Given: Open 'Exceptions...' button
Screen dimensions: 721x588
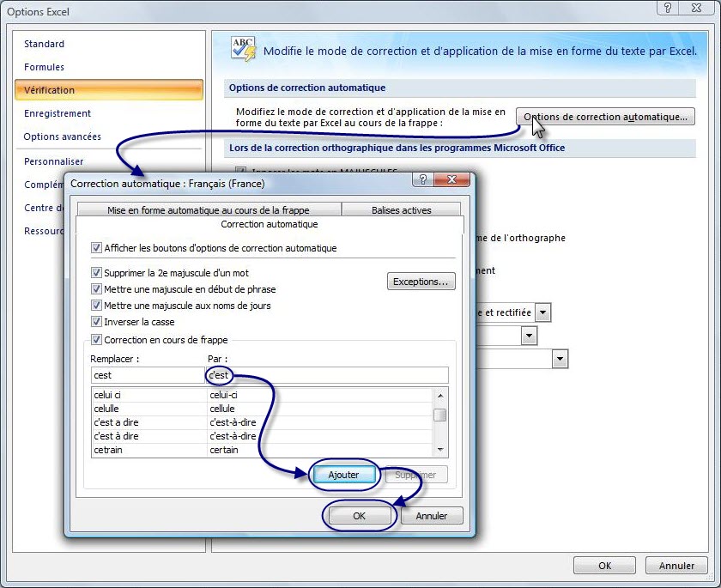Looking at the screenshot, I should point(421,282).
